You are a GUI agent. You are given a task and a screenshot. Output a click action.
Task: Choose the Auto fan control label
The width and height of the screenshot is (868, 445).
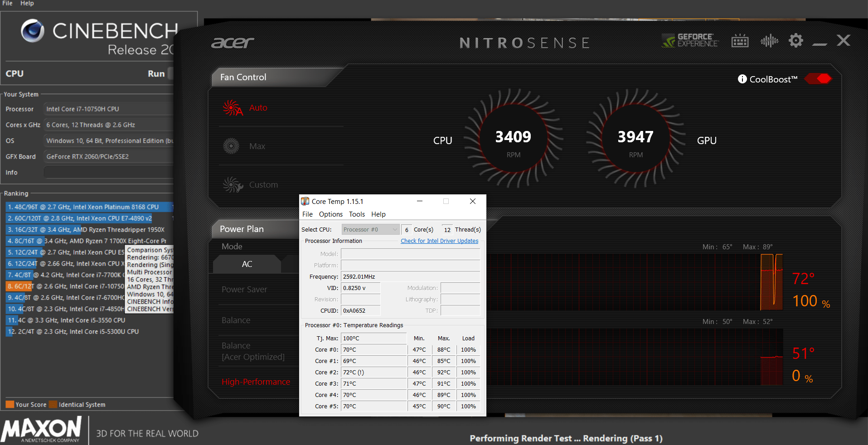tap(258, 108)
